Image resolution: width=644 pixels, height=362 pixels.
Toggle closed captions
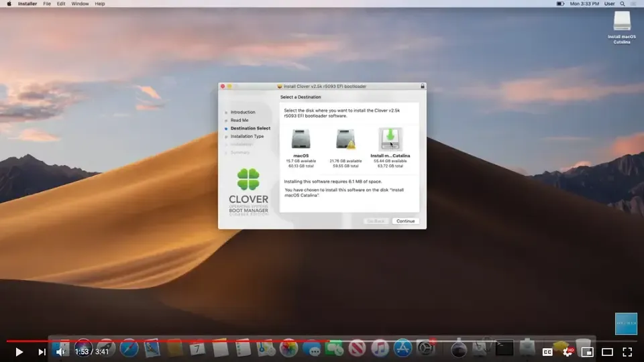547,352
